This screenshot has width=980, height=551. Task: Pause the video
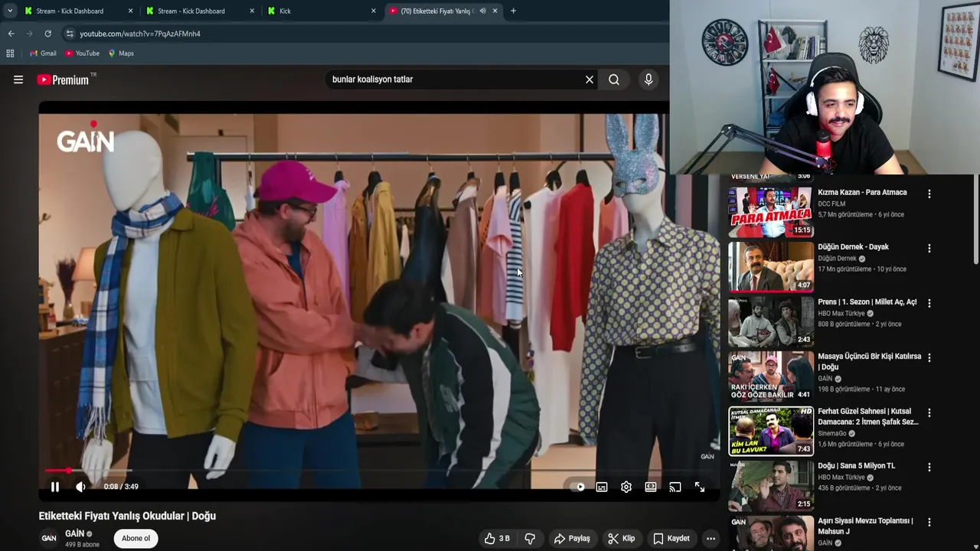pyautogui.click(x=55, y=487)
